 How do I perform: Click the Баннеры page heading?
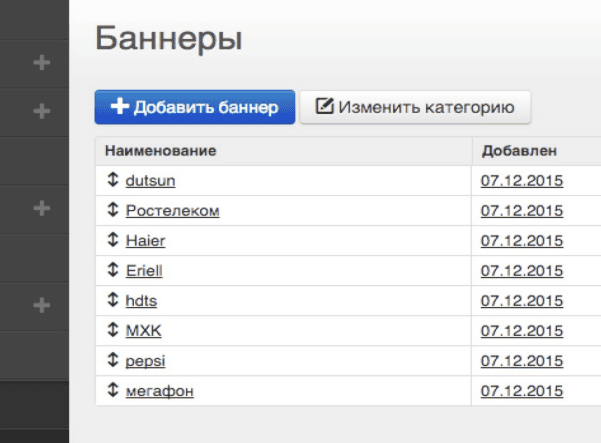[x=169, y=38]
